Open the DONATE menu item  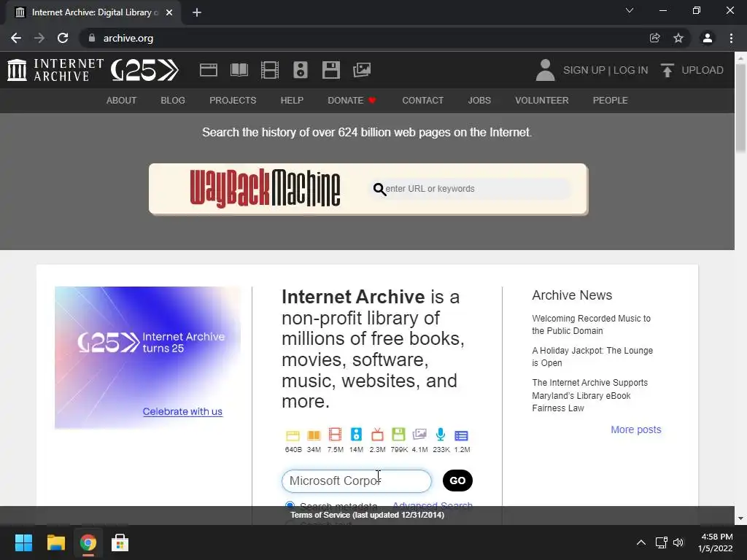(x=352, y=101)
